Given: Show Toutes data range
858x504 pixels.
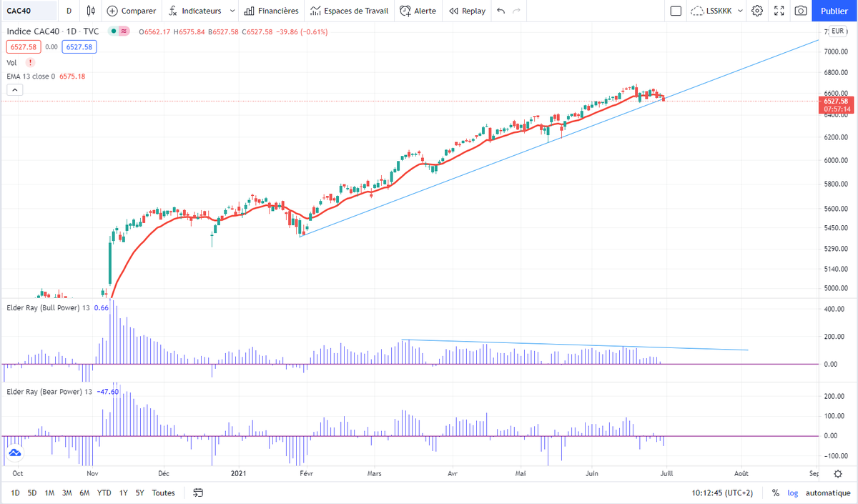Looking at the screenshot, I should 164,493.
